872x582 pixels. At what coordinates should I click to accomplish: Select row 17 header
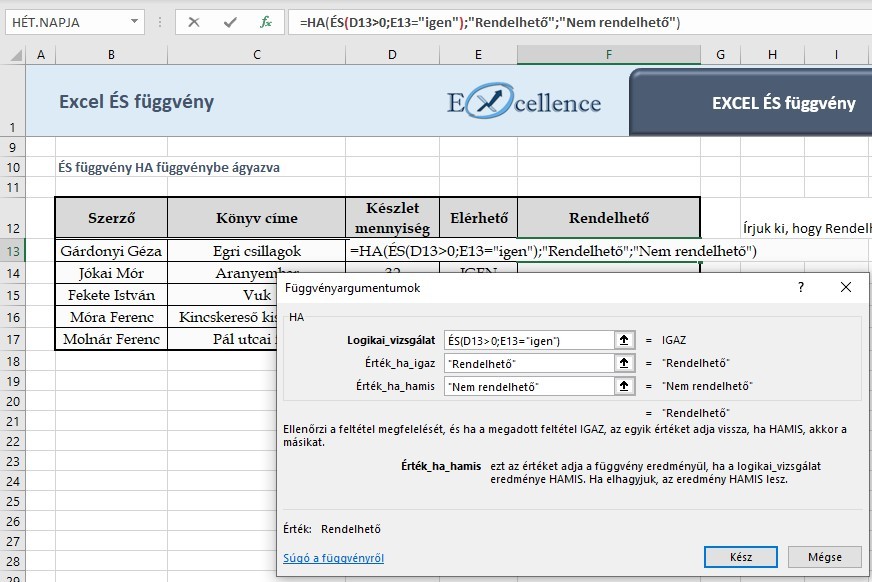coord(13,339)
